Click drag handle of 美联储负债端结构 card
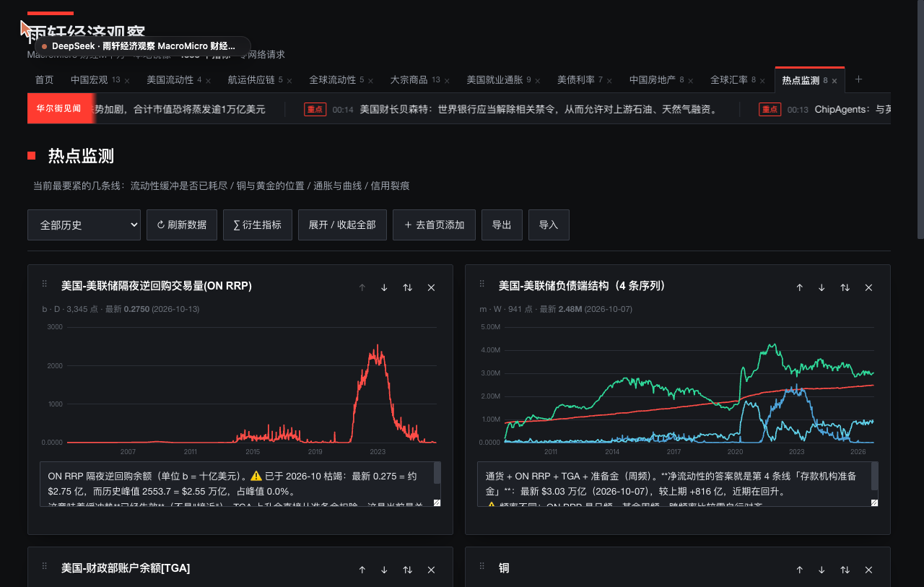Screen dimensions: 924x587 point(481,284)
